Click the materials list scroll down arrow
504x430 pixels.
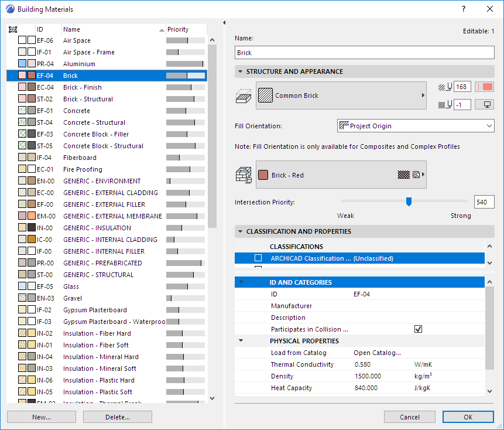tap(212, 398)
